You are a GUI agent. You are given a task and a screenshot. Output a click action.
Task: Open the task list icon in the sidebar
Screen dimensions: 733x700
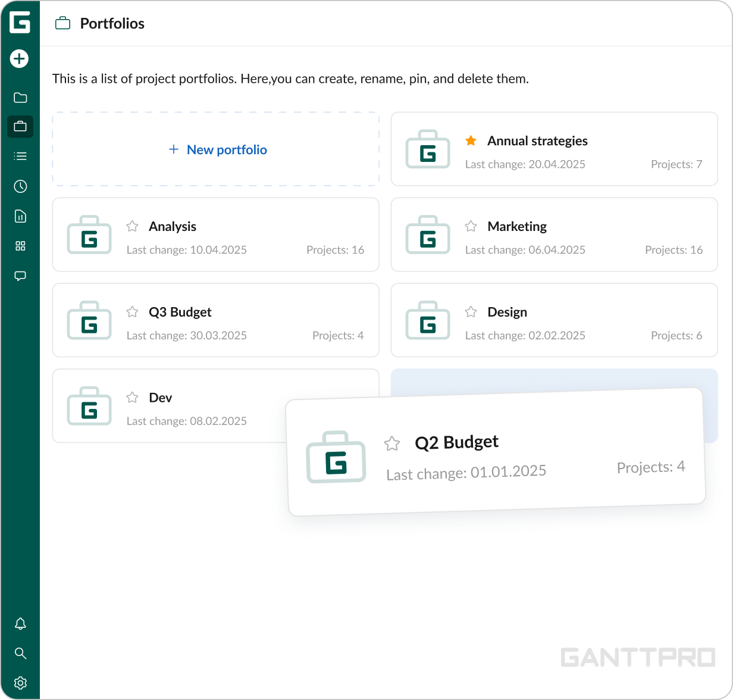click(20, 156)
